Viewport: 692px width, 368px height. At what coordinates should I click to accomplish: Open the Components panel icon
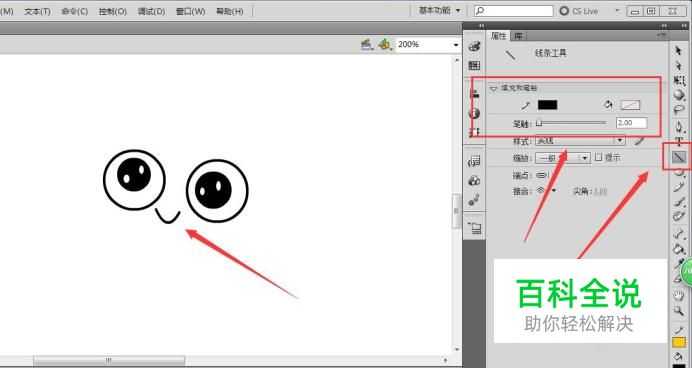474,180
